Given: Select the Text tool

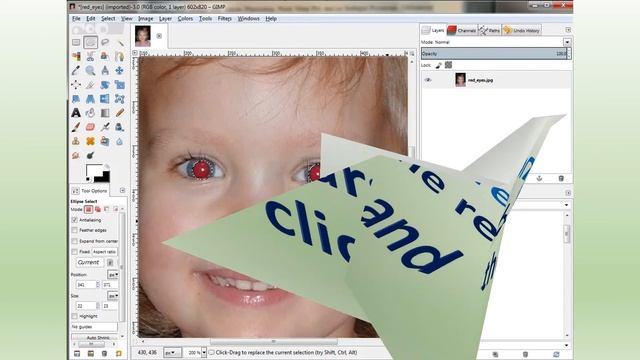Looking at the screenshot, I should (x=76, y=113).
